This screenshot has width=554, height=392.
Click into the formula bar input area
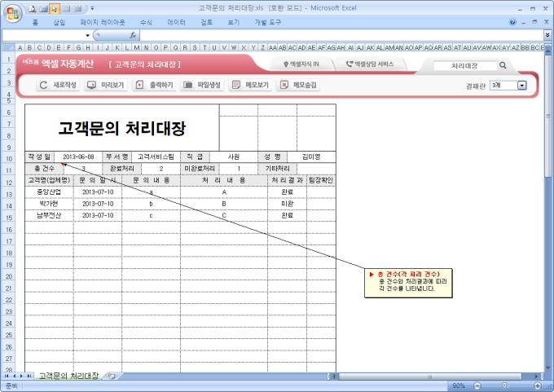tap(341, 35)
